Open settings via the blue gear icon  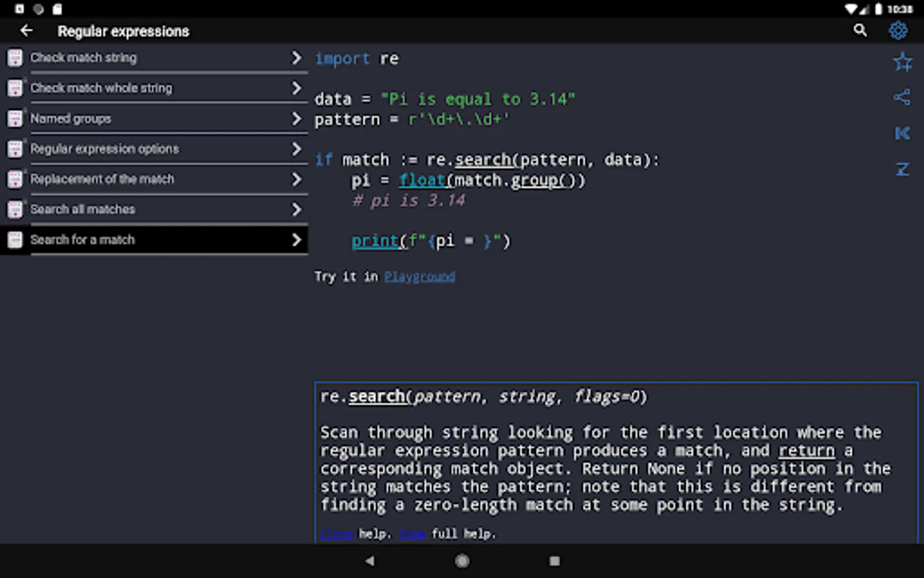pos(898,30)
